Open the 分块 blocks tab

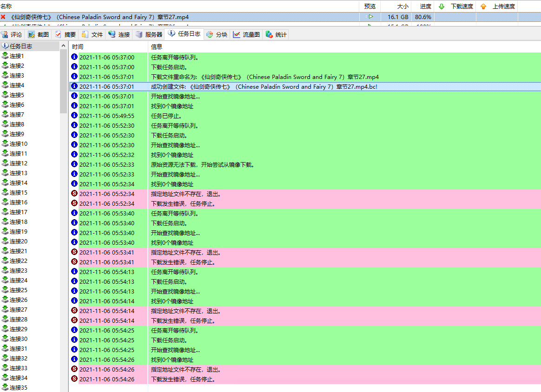[x=217, y=34]
